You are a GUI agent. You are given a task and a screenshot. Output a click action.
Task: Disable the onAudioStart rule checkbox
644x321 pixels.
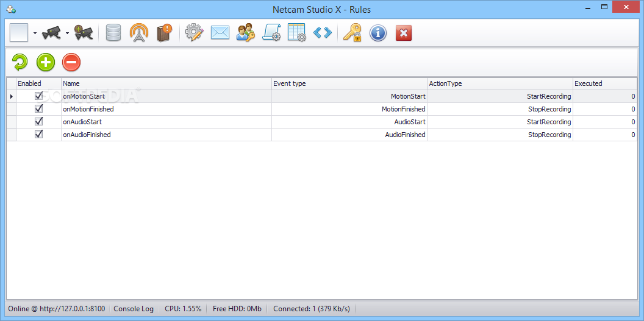click(39, 121)
